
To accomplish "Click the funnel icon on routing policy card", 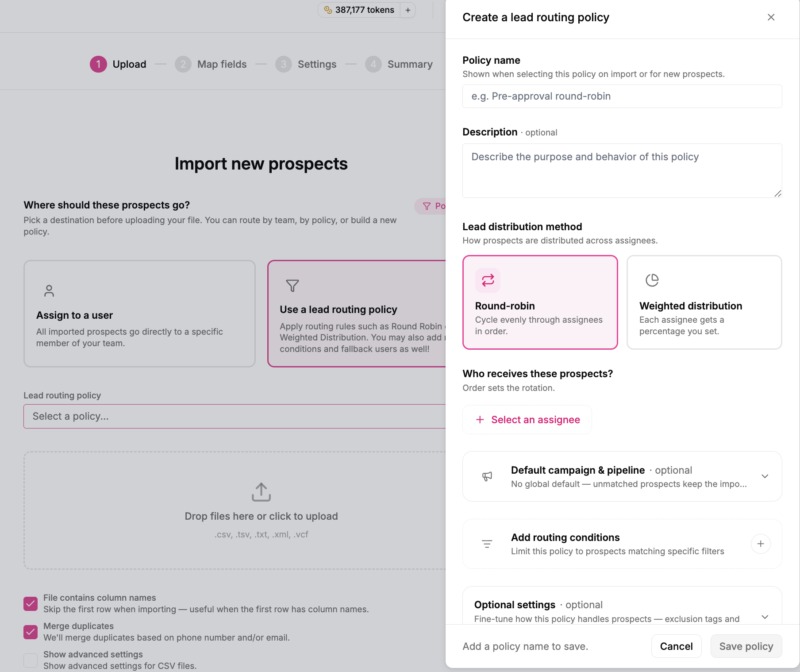I will click(x=292, y=286).
